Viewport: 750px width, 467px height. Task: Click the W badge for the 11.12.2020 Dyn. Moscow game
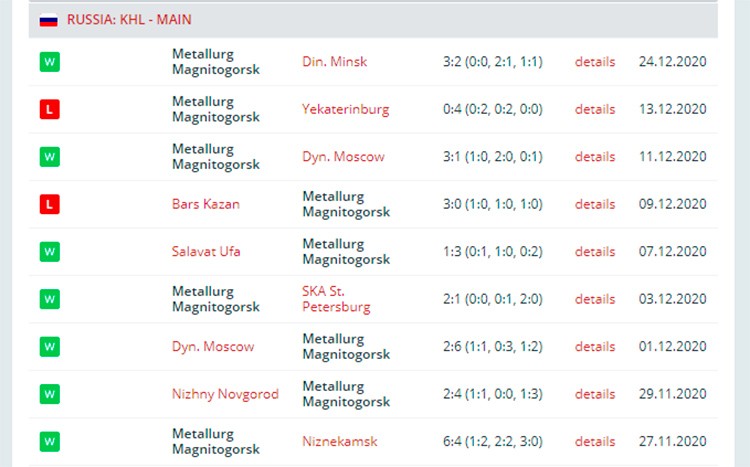50,156
